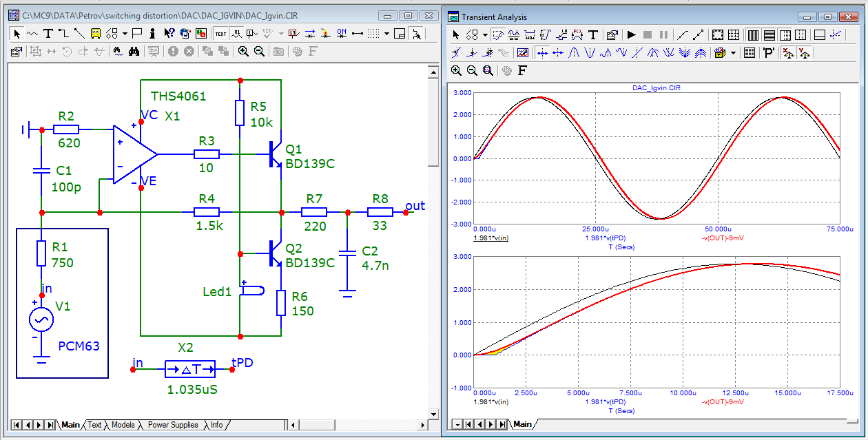The image size is (868, 440).
Task: Select Text mode T in Transient Analysis toolbar
Action: pyautogui.click(x=592, y=35)
